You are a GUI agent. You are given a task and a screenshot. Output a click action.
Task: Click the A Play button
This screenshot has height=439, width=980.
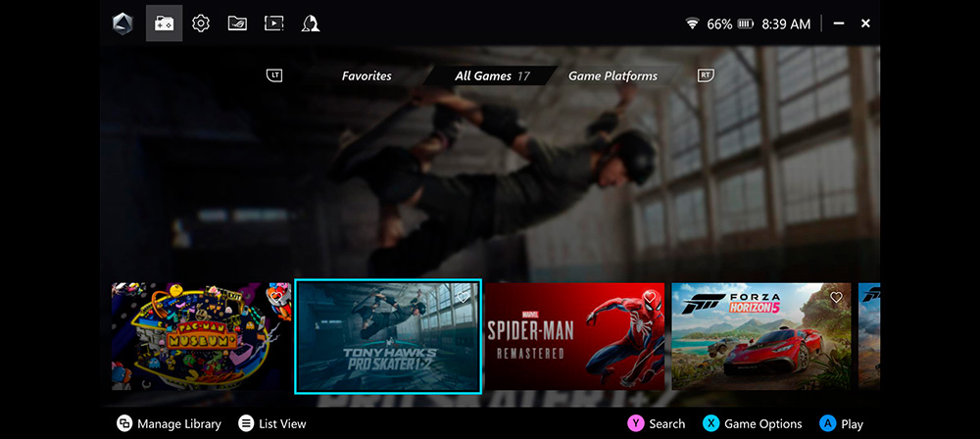coord(841,424)
